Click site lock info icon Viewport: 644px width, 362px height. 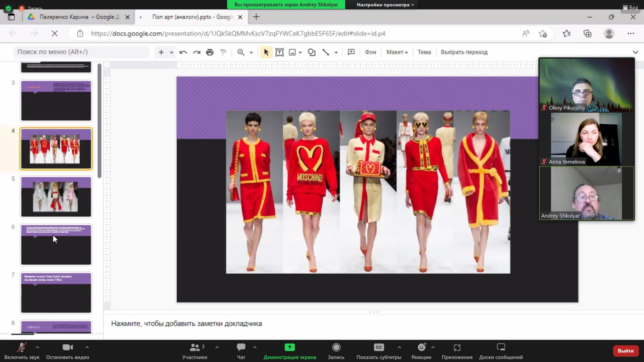click(80, 33)
